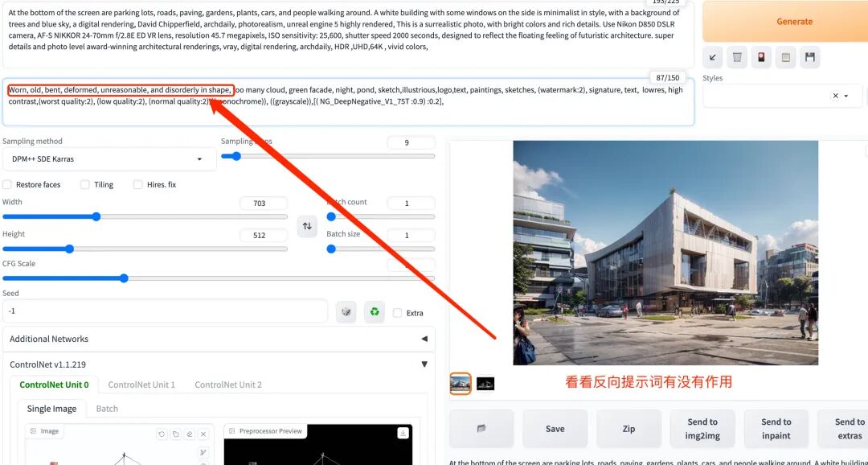Click the Seed input field

point(165,311)
